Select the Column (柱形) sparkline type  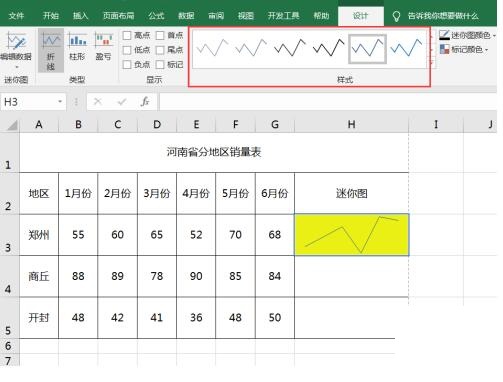[77, 47]
